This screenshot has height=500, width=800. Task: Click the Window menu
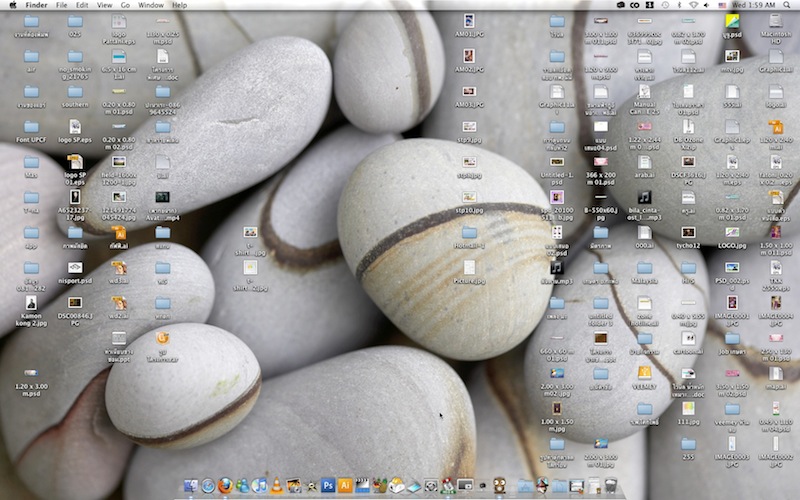point(151,5)
